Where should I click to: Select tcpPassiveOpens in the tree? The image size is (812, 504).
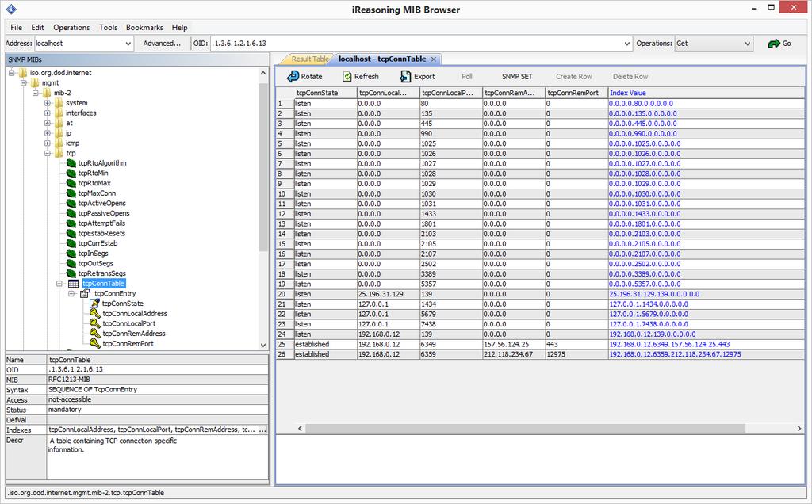tap(104, 213)
